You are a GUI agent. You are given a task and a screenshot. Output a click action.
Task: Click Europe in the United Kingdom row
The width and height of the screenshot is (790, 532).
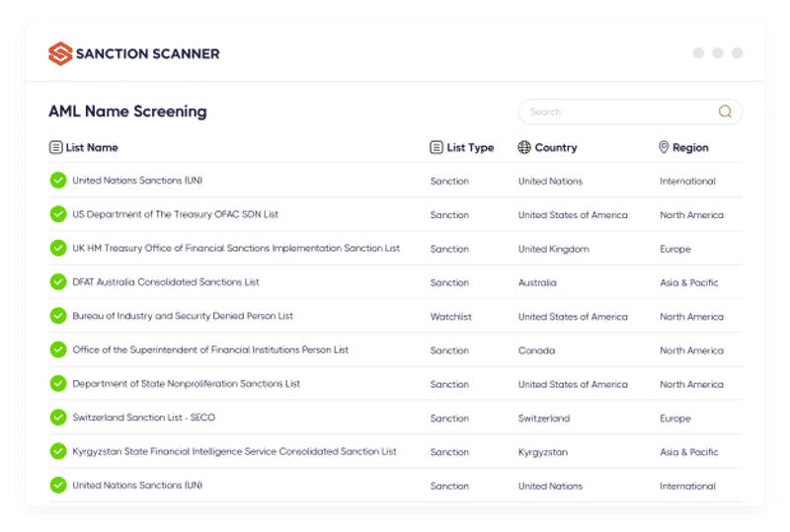click(x=675, y=250)
